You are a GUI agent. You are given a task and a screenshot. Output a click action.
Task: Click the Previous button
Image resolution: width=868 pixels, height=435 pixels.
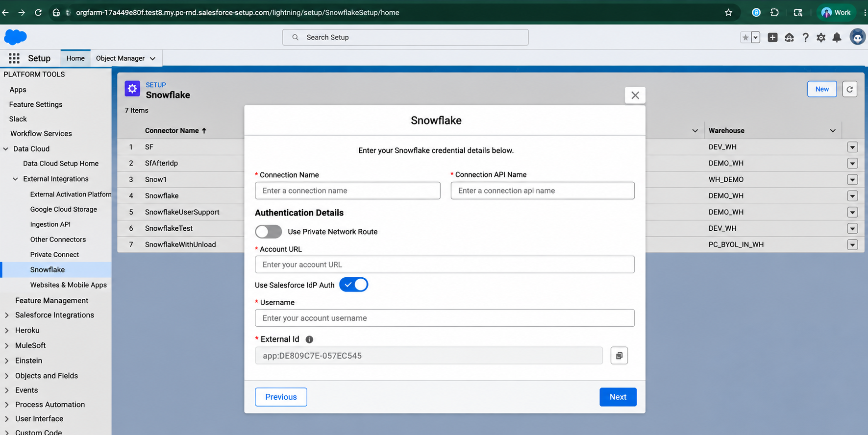(x=281, y=397)
